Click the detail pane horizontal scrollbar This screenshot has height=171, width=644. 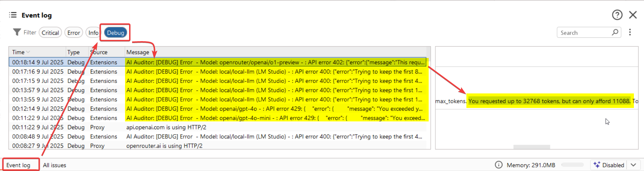[531, 147]
